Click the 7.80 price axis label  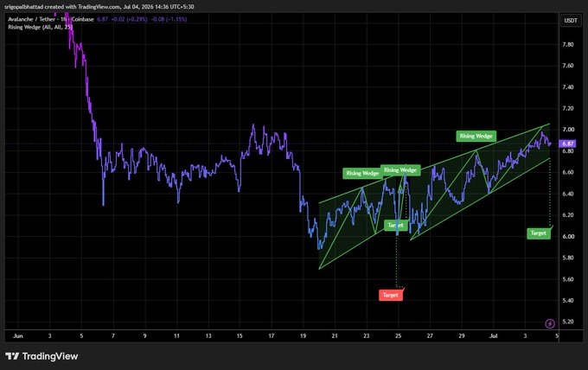coord(568,44)
